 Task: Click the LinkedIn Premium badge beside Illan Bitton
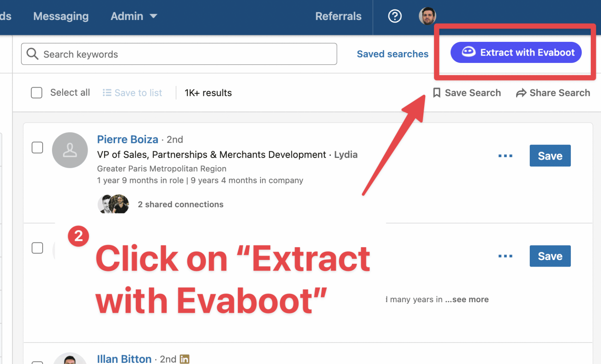coord(184,359)
